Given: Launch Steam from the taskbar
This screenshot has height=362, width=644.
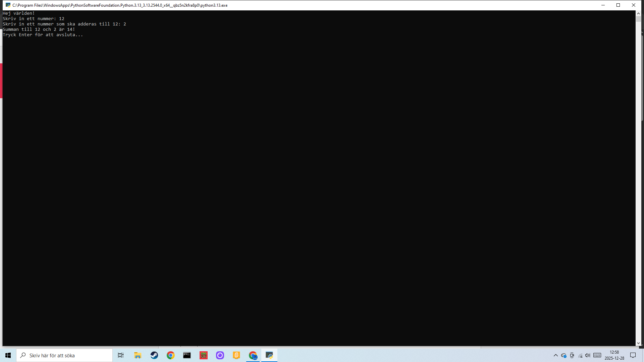Looking at the screenshot, I should point(154,355).
